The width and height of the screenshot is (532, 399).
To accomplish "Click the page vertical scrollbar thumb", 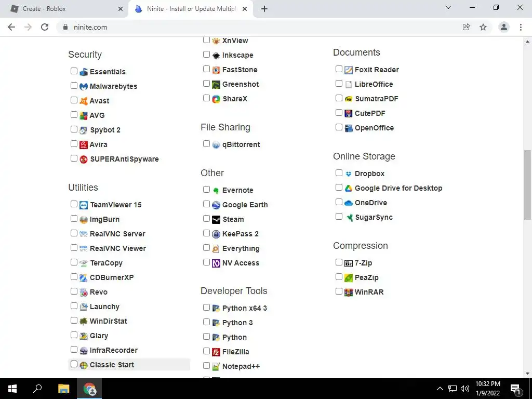I will click(527, 185).
